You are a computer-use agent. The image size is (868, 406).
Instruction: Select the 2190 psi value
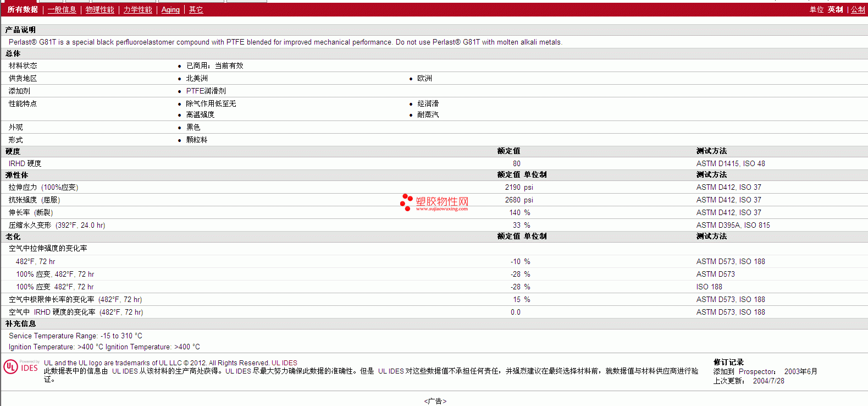(x=519, y=187)
